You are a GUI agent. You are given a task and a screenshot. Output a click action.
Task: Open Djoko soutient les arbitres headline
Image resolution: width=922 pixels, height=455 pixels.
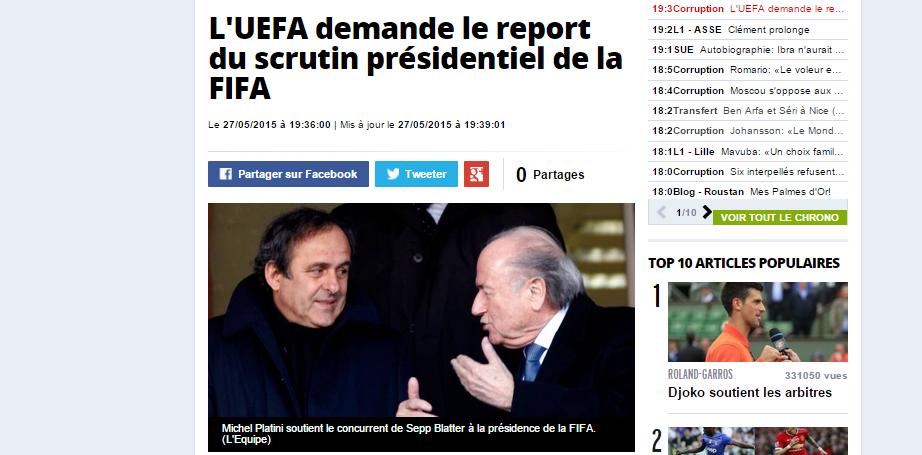tap(750, 393)
